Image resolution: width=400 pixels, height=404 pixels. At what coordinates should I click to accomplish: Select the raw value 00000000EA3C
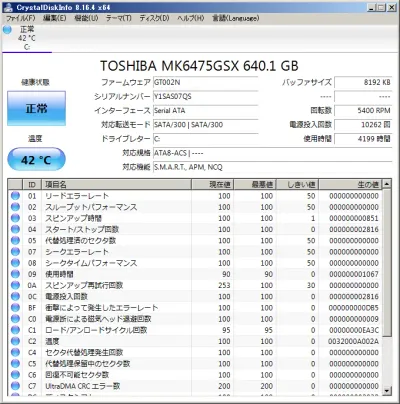tap(354, 330)
